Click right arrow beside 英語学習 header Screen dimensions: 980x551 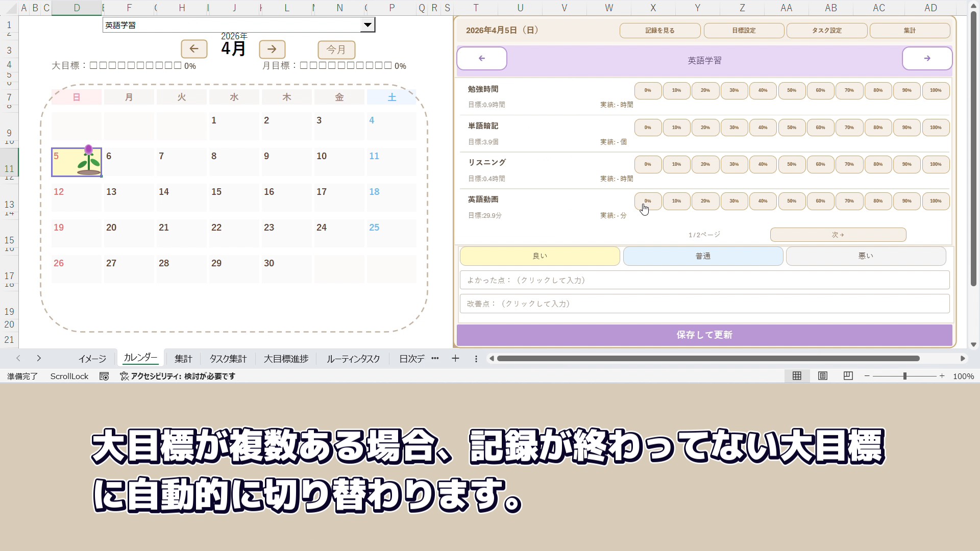(x=926, y=59)
